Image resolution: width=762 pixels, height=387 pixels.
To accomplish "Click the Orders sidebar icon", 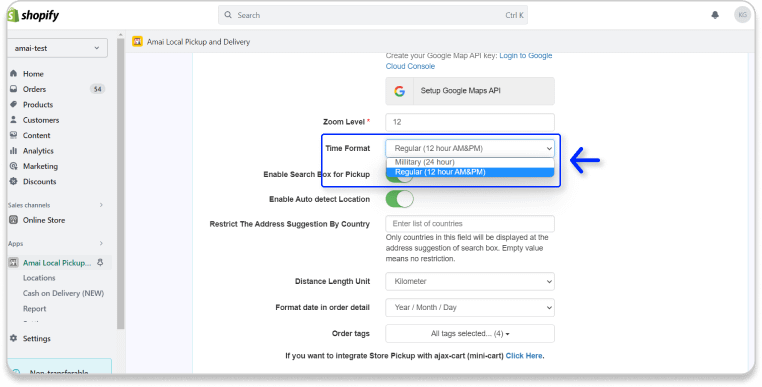I will click(x=14, y=89).
